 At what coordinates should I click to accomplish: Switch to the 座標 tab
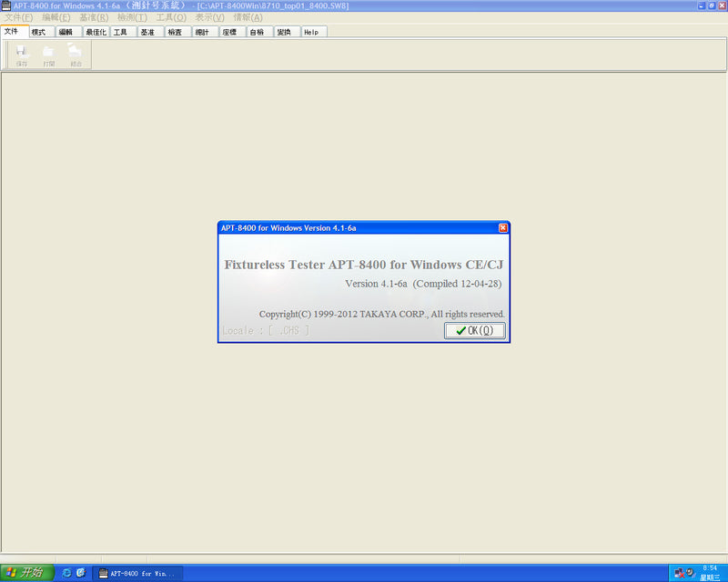pyautogui.click(x=233, y=32)
